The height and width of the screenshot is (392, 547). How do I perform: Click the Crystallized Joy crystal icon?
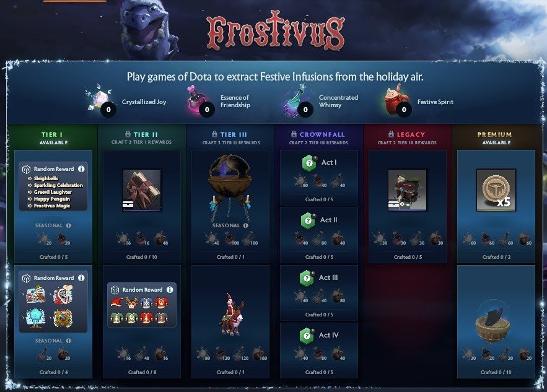point(98,98)
